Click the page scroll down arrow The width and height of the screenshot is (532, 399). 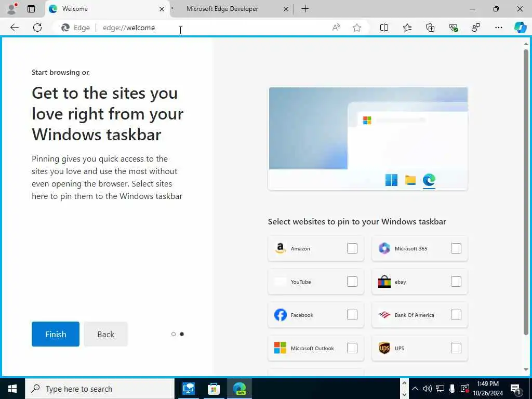point(526,370)
